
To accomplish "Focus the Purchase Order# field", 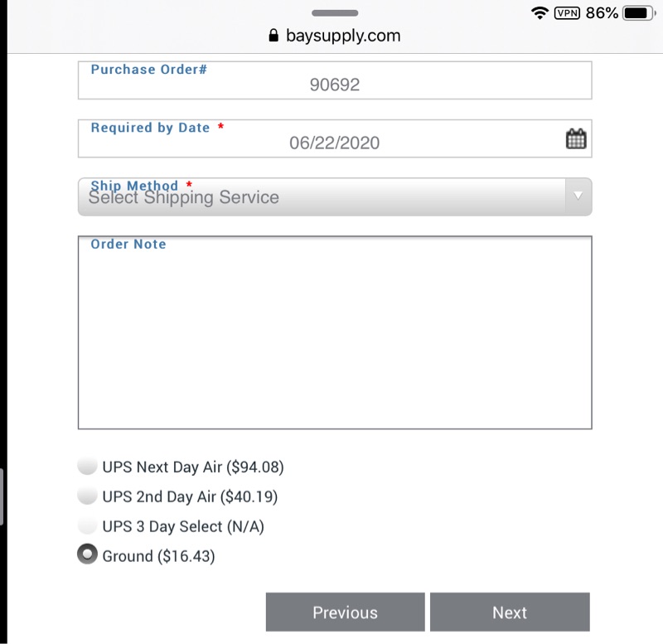I will point(335,84).
